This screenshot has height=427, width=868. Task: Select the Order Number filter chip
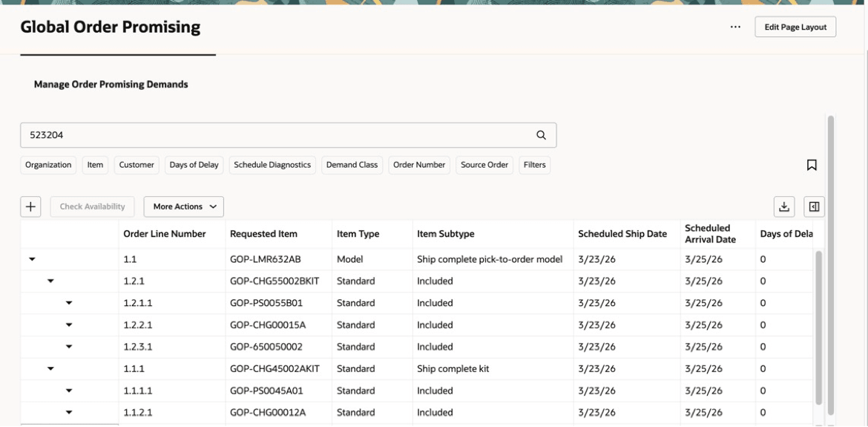pyautogui.click(x=419, y=165)
